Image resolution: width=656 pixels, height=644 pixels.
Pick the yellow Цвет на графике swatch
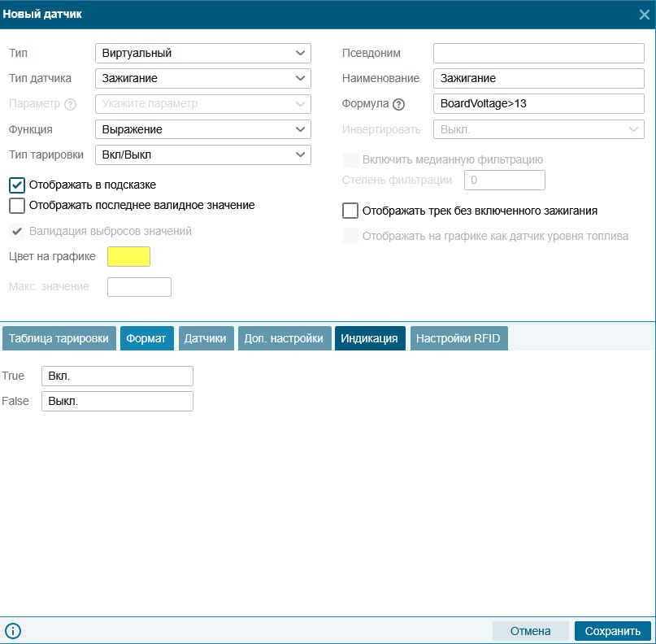(128, 257)
